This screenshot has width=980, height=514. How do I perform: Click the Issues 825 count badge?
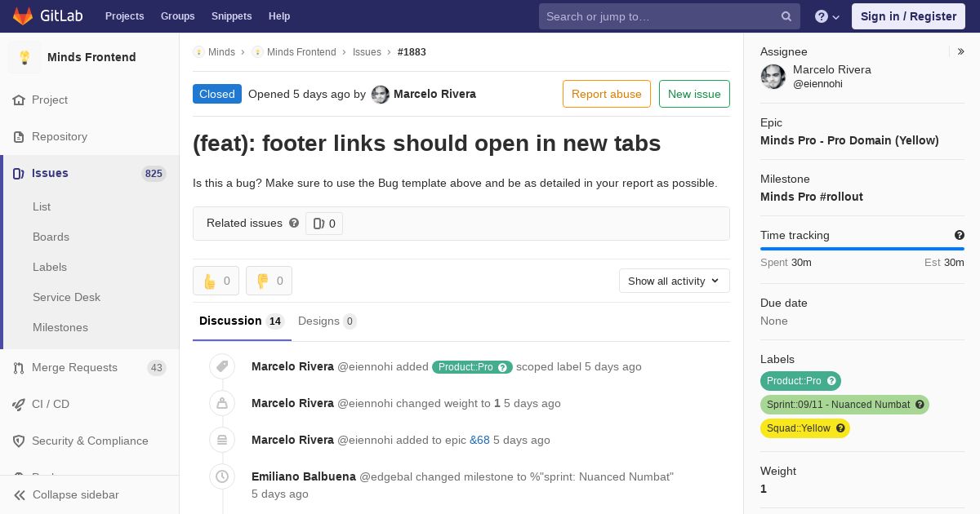(154, 174)
